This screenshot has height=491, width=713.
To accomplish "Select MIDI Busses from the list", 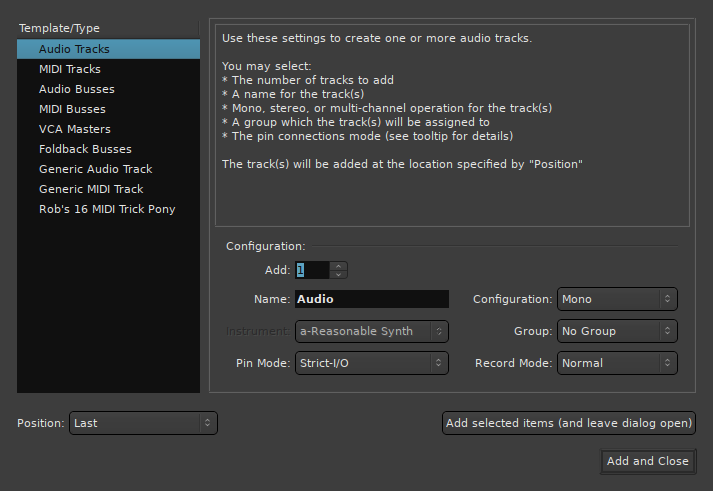I will pyautogui.click(x=72, y=109).
